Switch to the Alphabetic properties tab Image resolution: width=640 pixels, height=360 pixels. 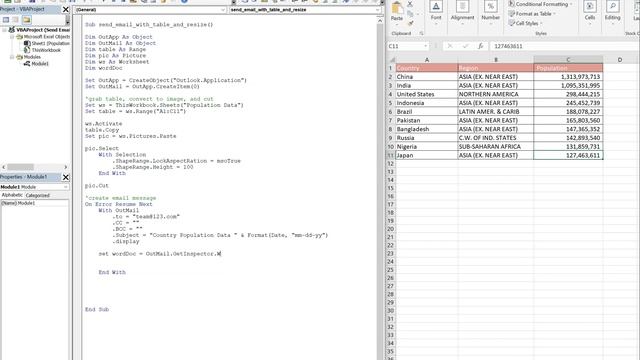tap(12, 195)
